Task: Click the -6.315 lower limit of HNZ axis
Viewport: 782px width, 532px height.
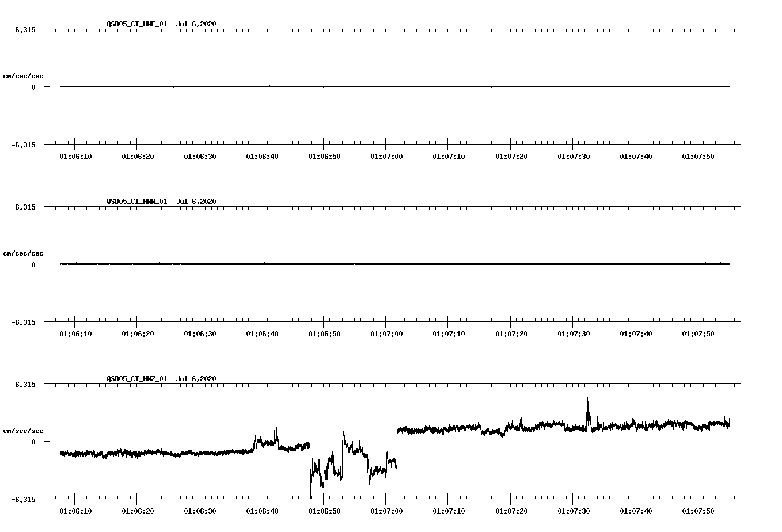Action: (x=23, y=499)
